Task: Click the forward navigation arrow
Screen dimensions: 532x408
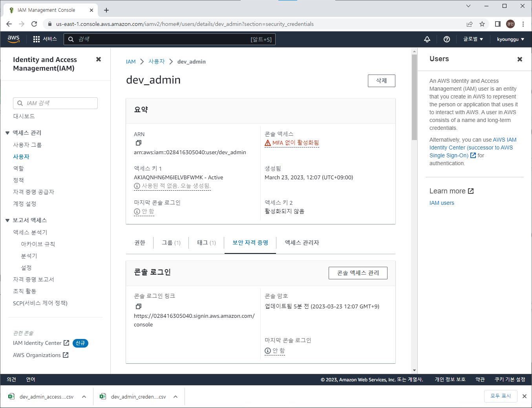Action: (22, 24)
